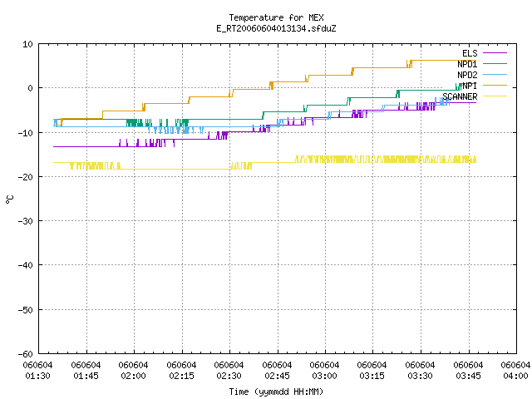The height and width of the screenshot is (399, 532).
Task: Click the °C y-axis unit label
Action: [9, 199]
